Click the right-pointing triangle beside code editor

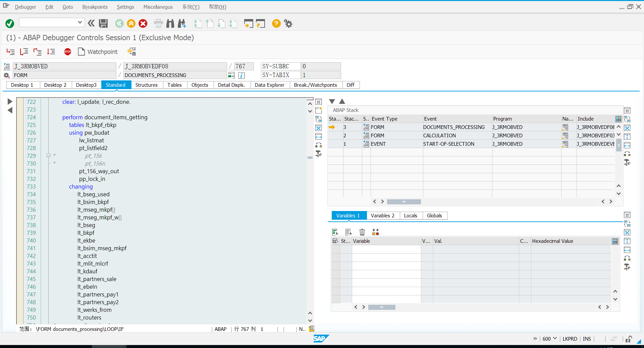click(10, 101)
